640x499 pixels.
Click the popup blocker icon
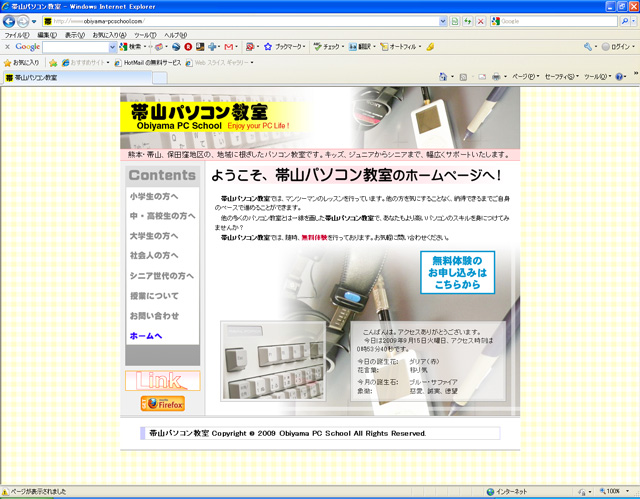click(x=251, y=47)
